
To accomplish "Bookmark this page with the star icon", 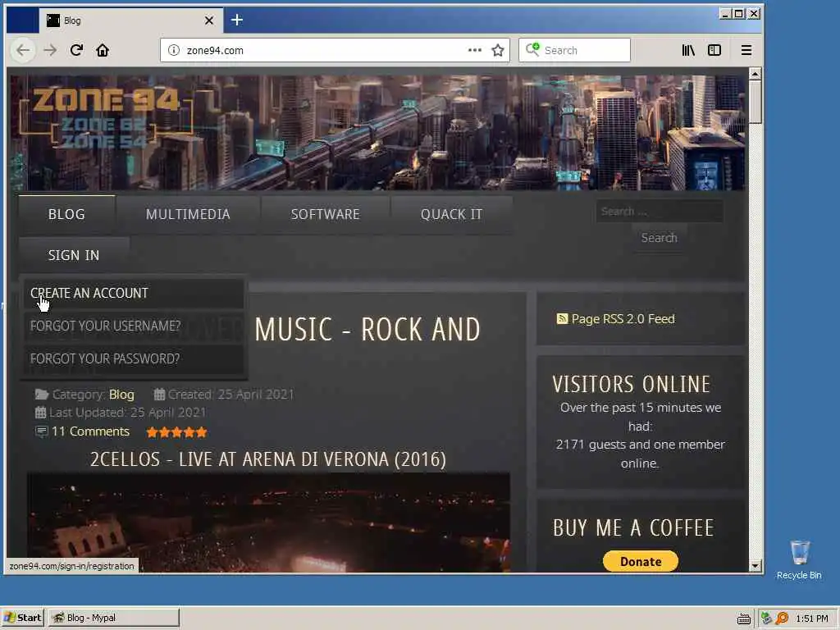I will [x=498, y=50].
